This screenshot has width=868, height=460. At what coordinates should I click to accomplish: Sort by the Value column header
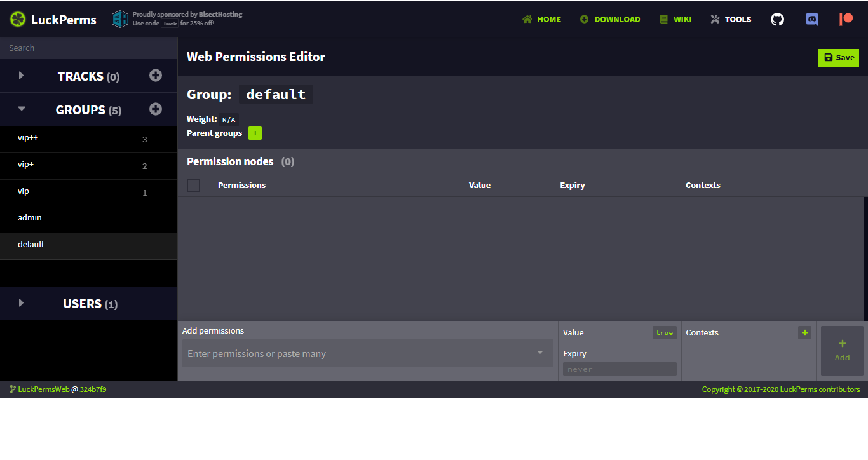[x=480, y=186]
